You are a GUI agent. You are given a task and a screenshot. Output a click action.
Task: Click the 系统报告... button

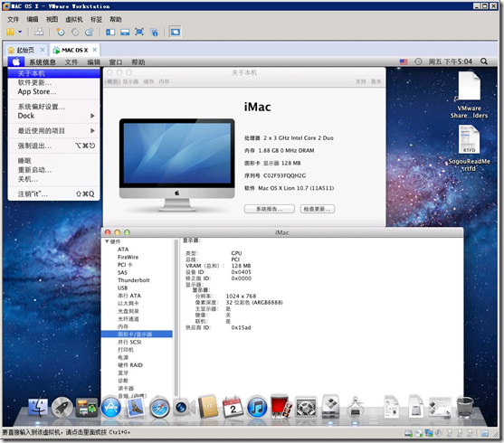pos(270,209)
